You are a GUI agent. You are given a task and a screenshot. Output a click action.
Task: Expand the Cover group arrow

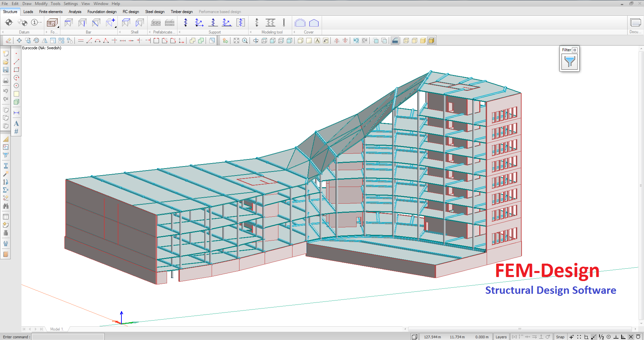click(x=294, y=32)
